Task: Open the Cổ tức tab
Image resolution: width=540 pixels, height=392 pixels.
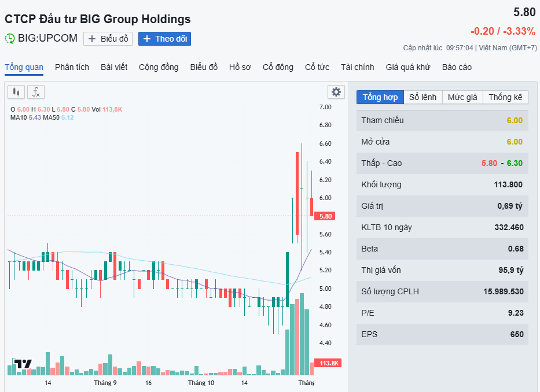Action: point(317,67)
